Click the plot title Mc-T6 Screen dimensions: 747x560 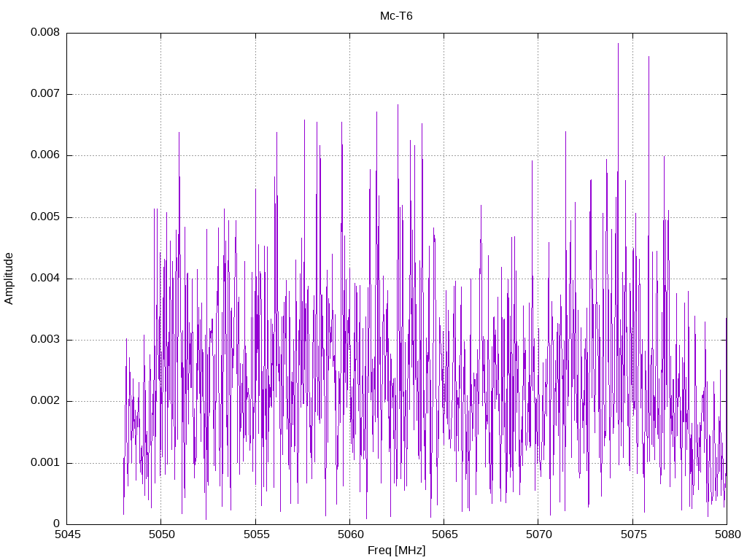point(396,16)
